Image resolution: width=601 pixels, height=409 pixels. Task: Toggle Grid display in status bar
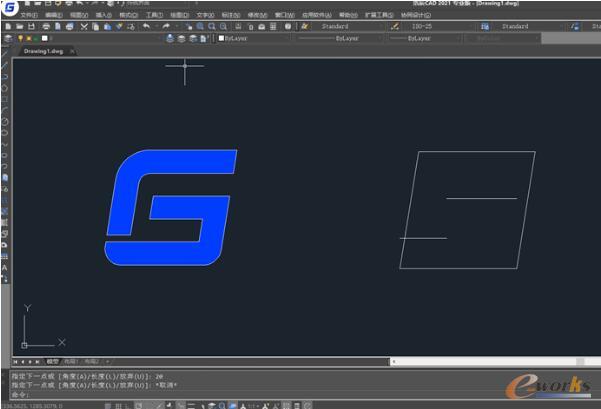118,406
